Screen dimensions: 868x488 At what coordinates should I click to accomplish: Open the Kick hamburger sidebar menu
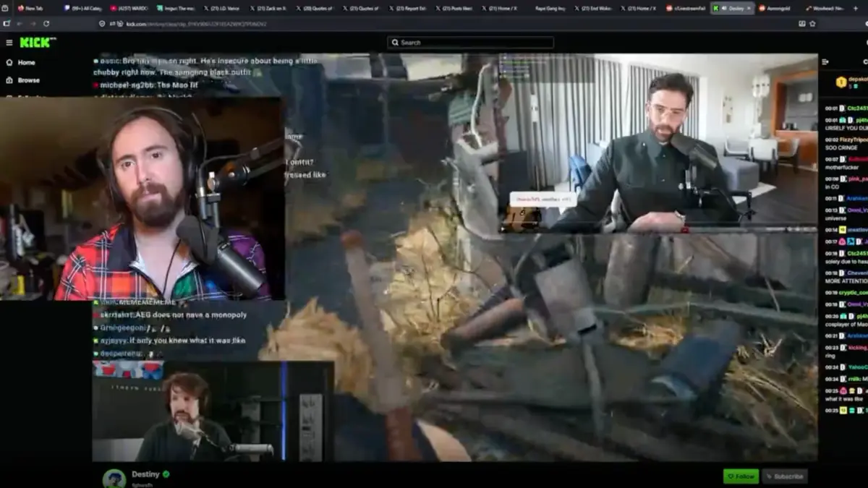9,43
